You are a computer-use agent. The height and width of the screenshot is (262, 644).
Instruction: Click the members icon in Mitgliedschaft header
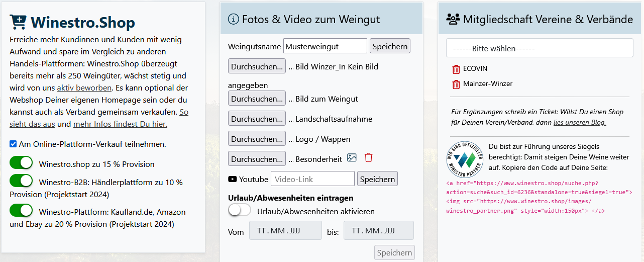pyautogui.click(x=453, y=19)
